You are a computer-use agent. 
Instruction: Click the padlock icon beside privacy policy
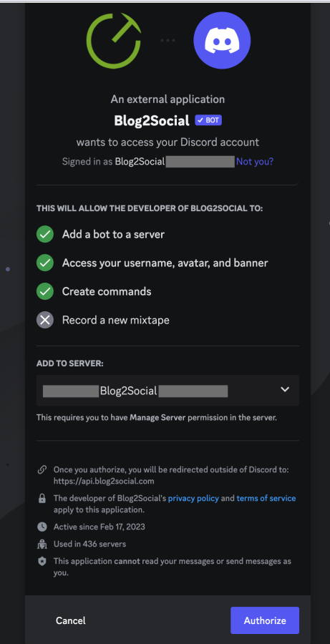(x=42, y=499)
